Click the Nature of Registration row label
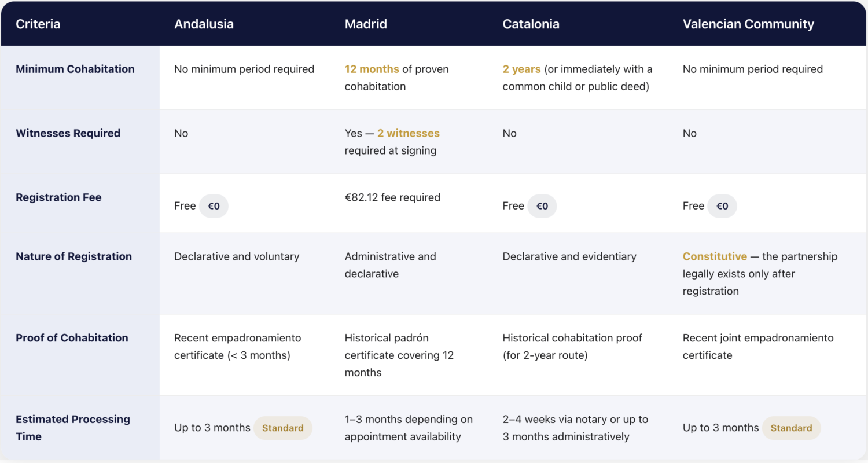868x463 pixels. [x=73, y=256]
